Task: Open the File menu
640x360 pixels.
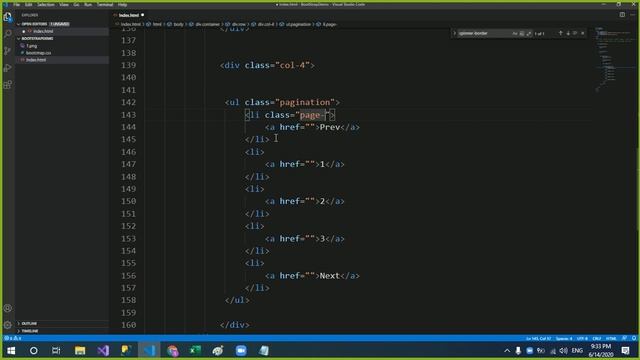Action: tap(16, 4)
